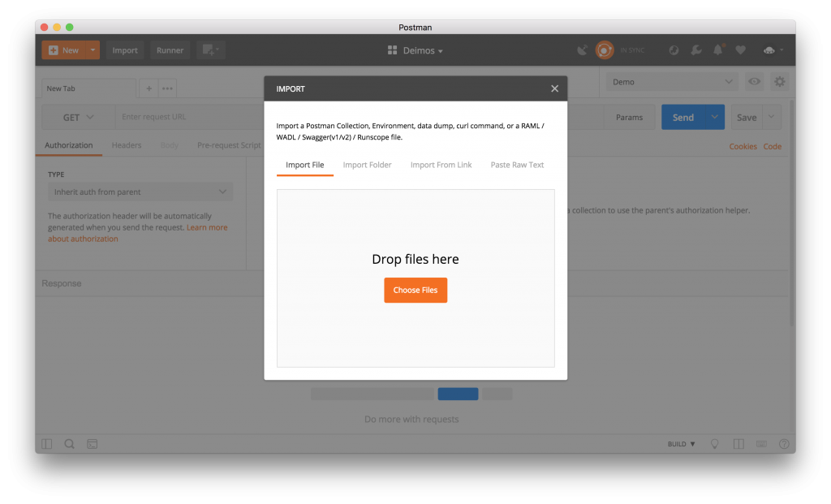Open keyboard shortcuts icon
This screenshot has width=831, height=504.
coord(761,444)
